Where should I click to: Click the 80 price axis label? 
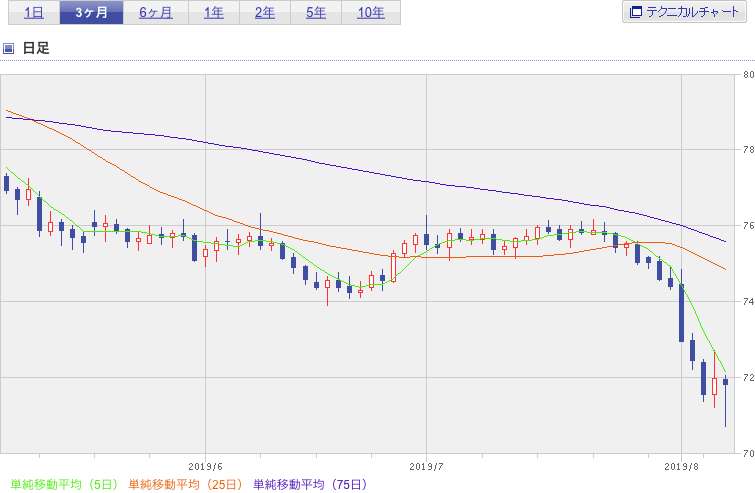(x=748, y=75)
